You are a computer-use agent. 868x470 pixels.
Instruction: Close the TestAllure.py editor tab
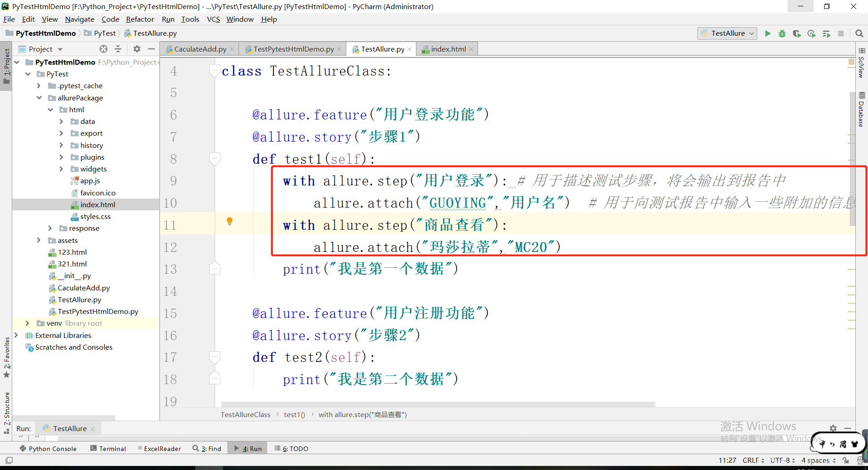pyautogui.click(x=410, y=49)
